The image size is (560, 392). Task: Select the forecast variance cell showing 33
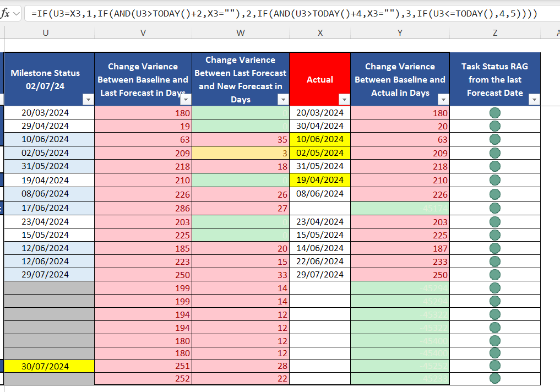tap(241, 275)
